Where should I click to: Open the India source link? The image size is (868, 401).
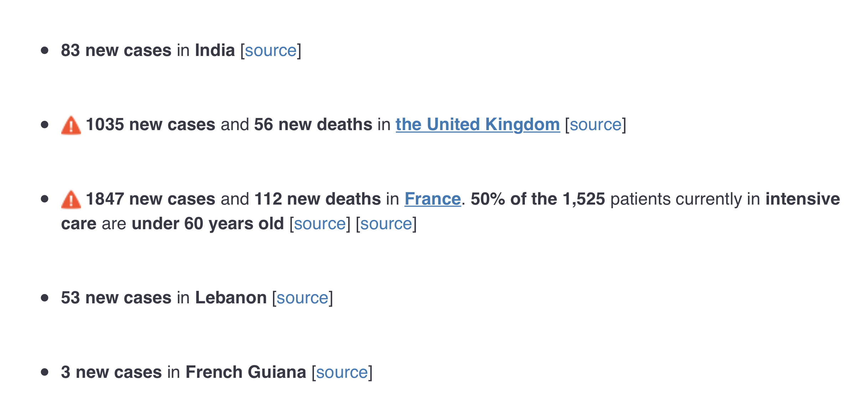(271, 51)
